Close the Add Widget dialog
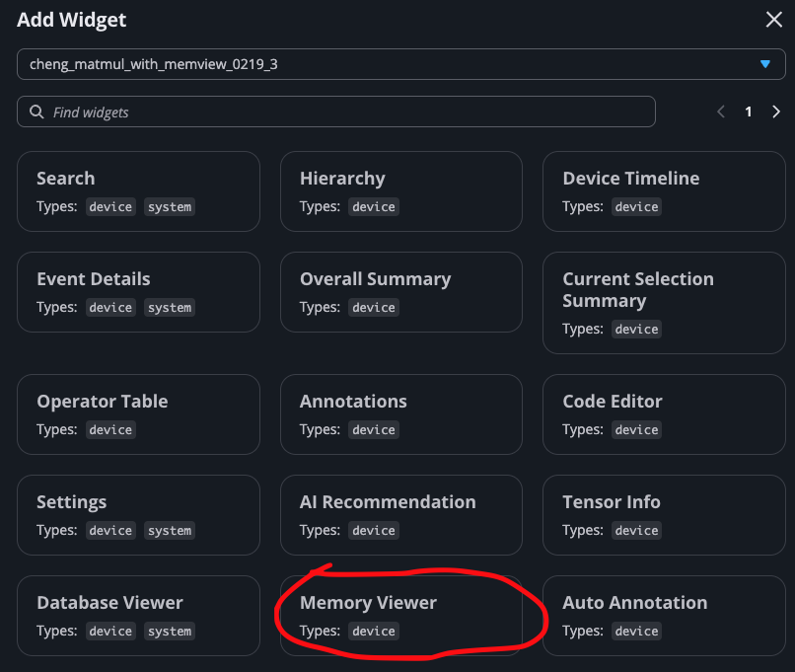This screenshot has width=795, height=672. point(772,19)
